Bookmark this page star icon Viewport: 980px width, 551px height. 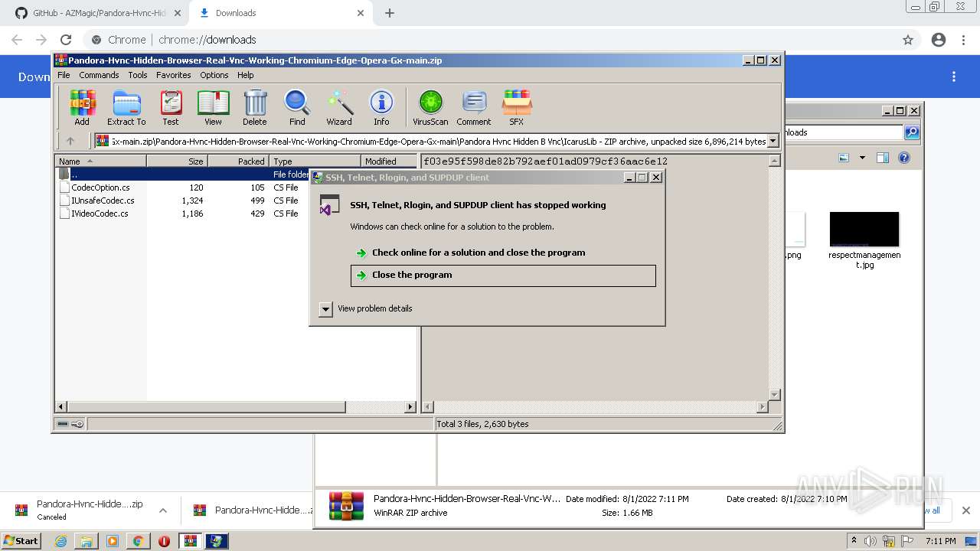908,40
